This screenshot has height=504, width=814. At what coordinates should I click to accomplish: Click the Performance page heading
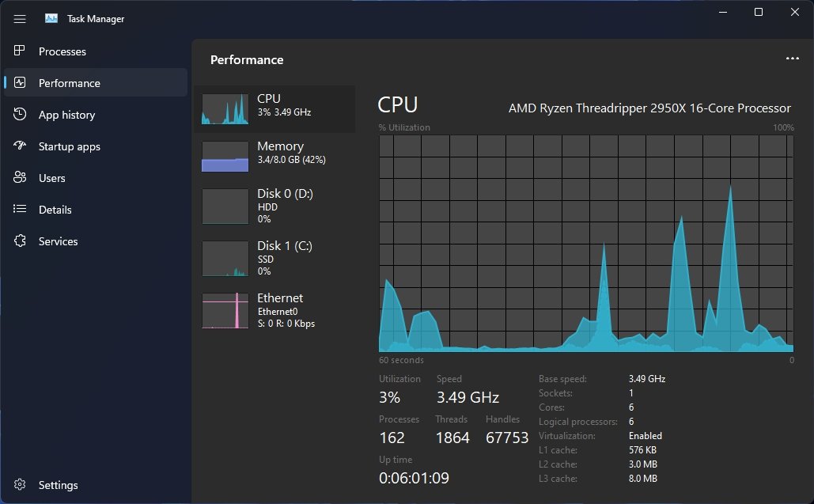pyautogui.click(x=247, y=60)
